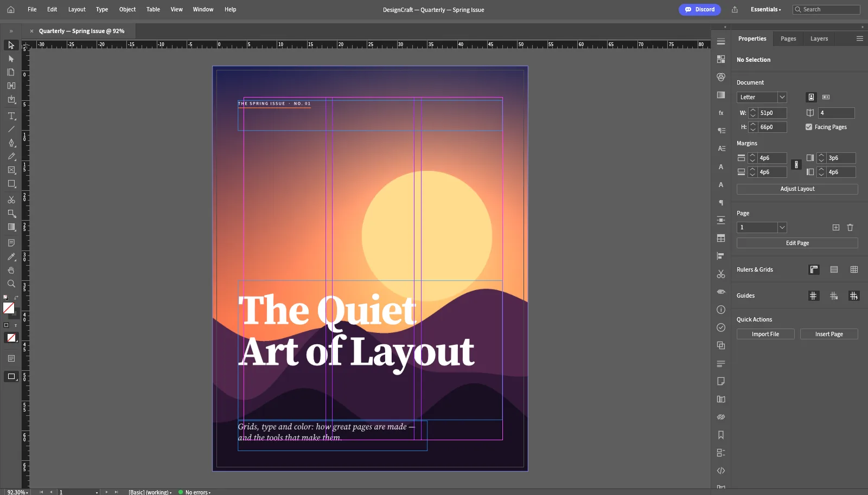The height and width of the screenshot is (495, 868).
Task: Open the Properties panel hamburger menu
Action: click(x=860, y=38)
